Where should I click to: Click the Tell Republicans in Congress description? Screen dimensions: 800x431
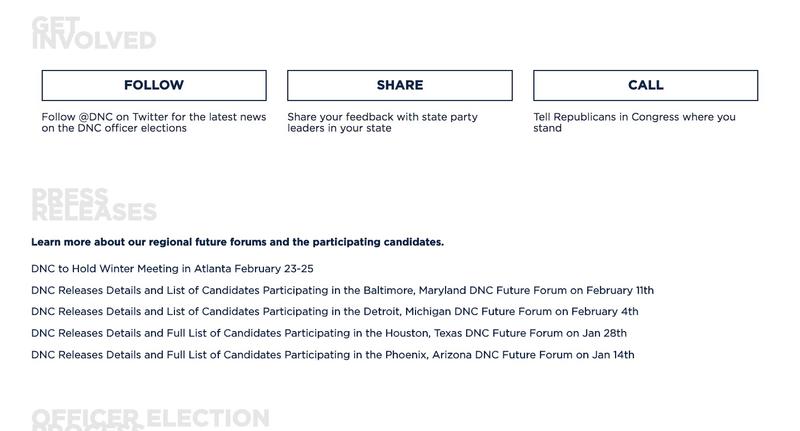(x=634, y=122)
